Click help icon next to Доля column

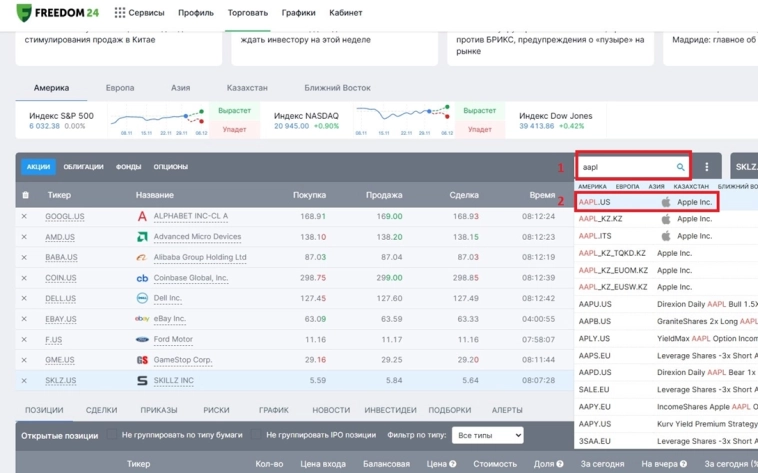(x=559, y=464)
